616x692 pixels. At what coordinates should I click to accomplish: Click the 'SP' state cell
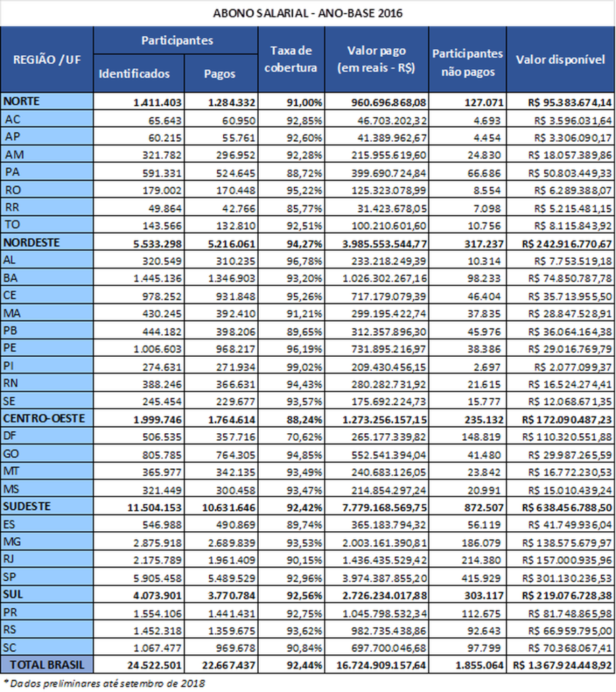[x=47, y=577]
